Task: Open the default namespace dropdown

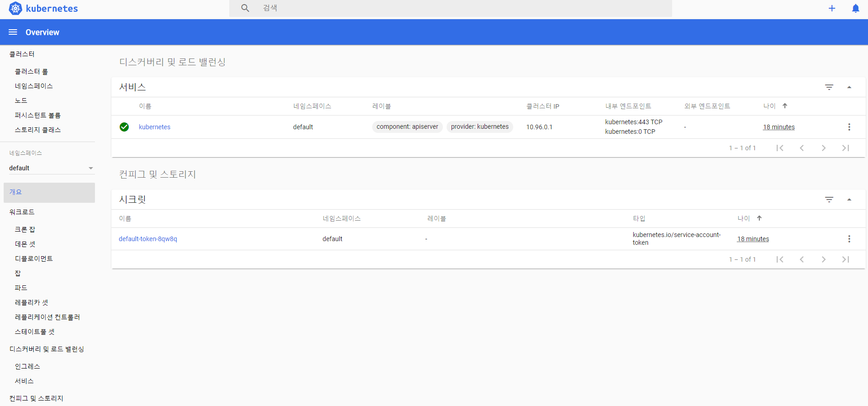Action: pos(51,168)
